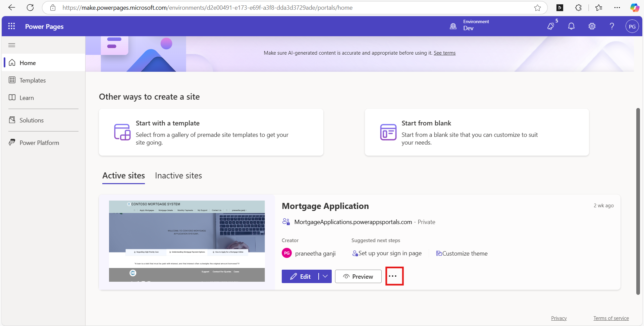The height and width of the screenshot is (326, 644).
Task: Open Solutions in the sidebar
Action: (32, 120)
